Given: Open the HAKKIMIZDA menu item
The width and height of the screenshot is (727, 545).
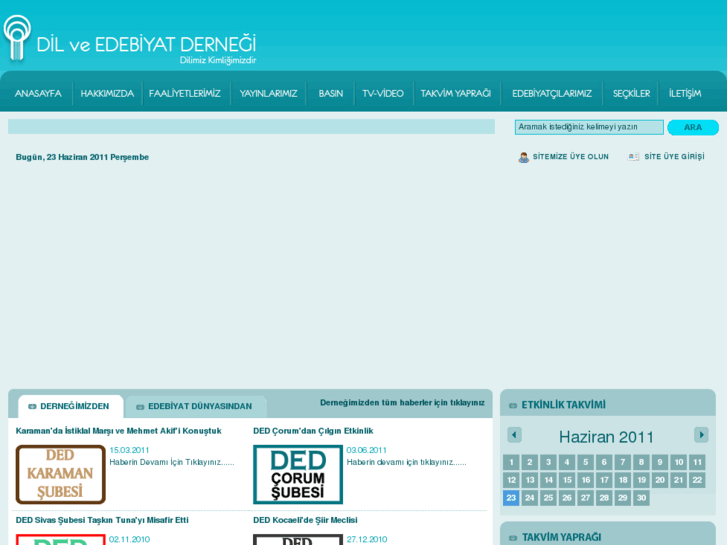Looking at the screenshot, I should click(x=107, y=94).
